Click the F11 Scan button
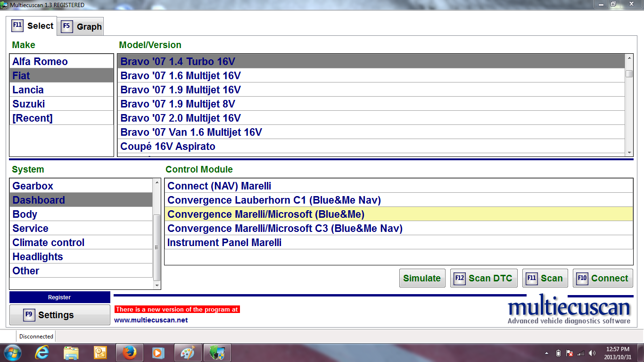 pos(545,278)
